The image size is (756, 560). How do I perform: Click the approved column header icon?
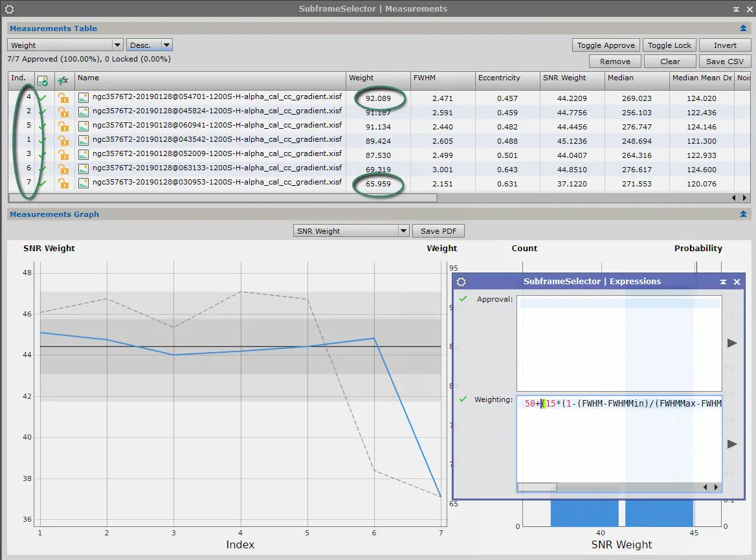pos(43,80)
